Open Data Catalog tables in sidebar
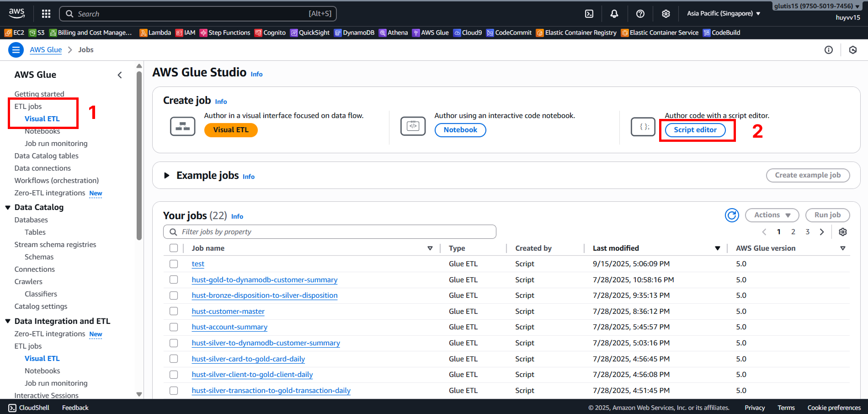The width and height of the screenshot is (868, 414). (x=46, y=156)
